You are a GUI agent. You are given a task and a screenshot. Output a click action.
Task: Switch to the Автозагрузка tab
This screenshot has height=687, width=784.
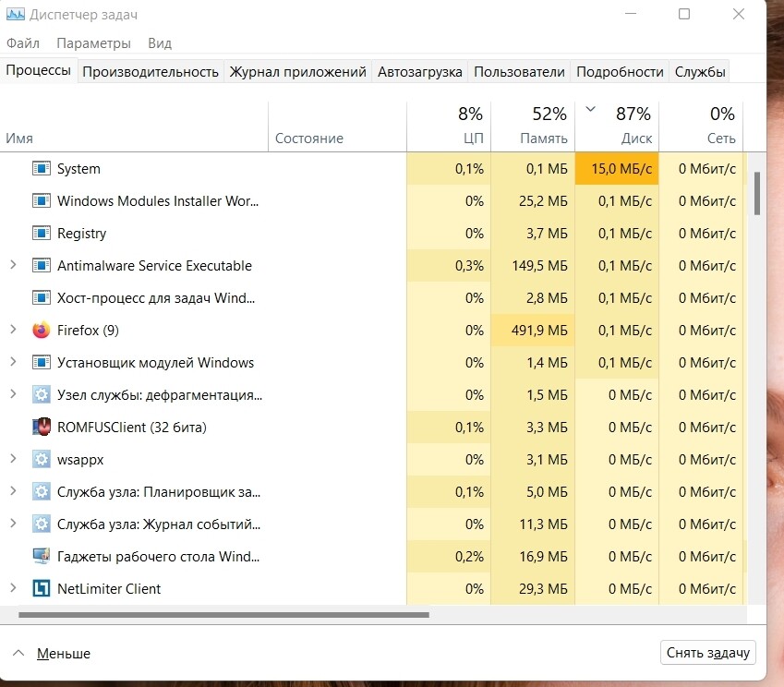420,72
